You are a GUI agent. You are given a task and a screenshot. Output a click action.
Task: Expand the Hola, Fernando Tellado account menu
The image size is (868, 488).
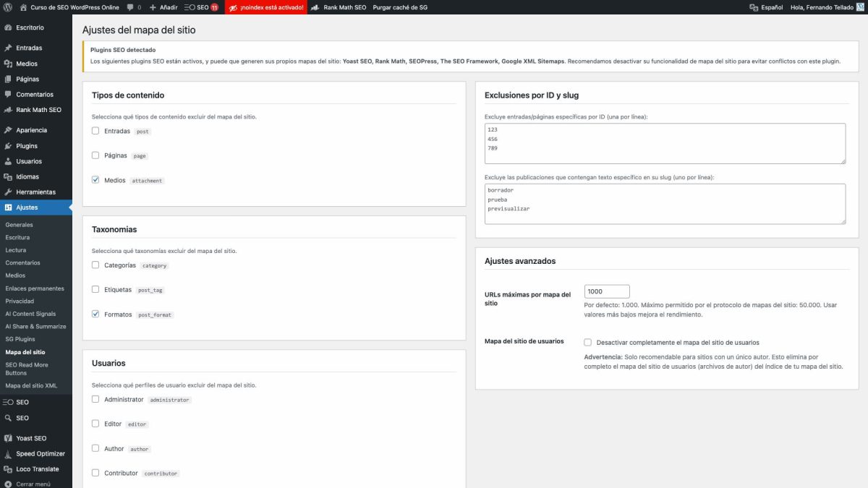click(x=821, y=8)
